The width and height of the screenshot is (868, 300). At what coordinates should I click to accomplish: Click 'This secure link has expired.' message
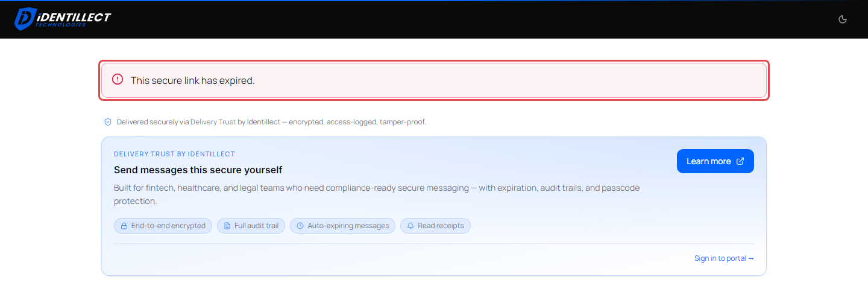pos(193,80)
